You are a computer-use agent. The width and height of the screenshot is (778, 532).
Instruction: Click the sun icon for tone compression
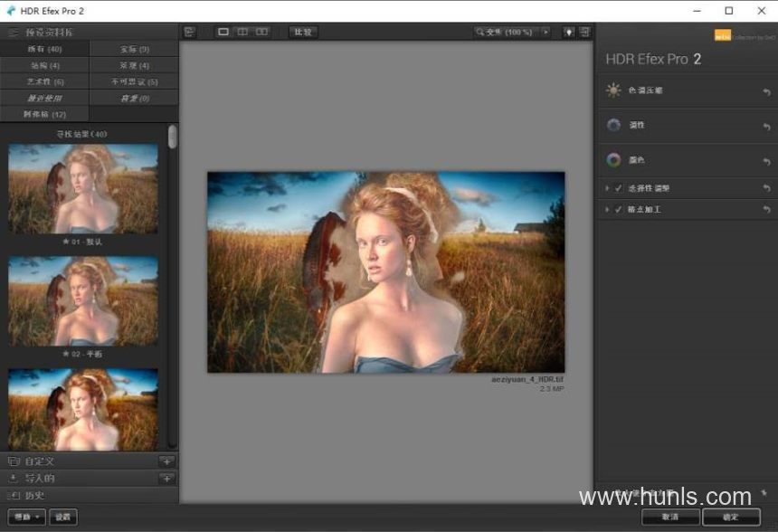(x=613, y=90)
